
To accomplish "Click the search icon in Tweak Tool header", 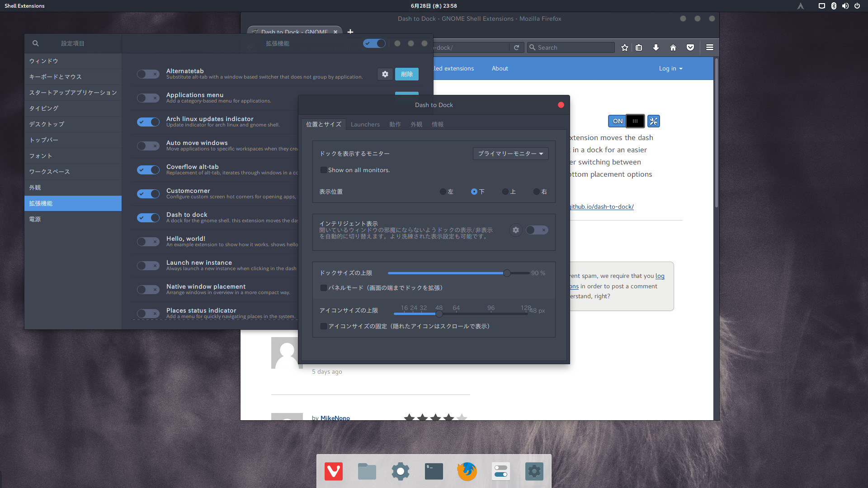I will [x=36, y=43].
